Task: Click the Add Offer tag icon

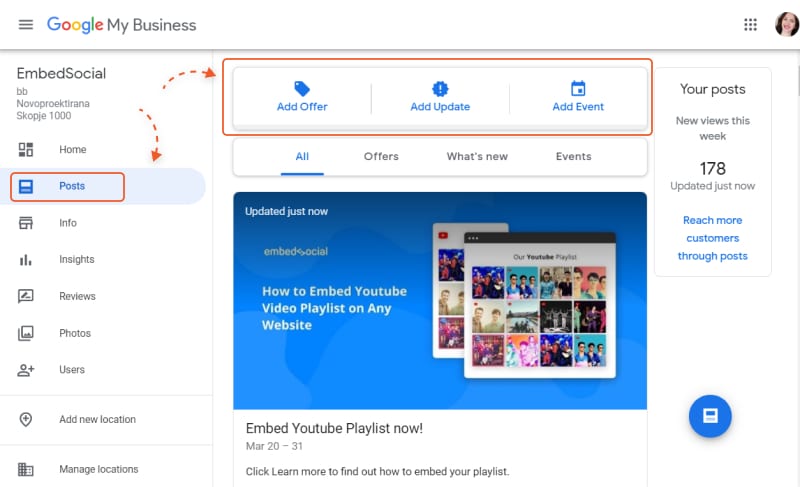Action: coord(302,88)
